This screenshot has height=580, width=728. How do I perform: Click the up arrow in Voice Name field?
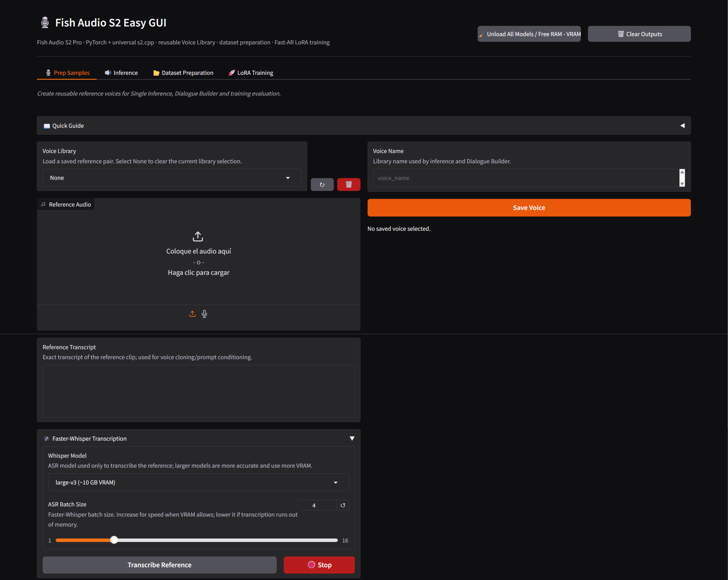click(x=682, y=172)
